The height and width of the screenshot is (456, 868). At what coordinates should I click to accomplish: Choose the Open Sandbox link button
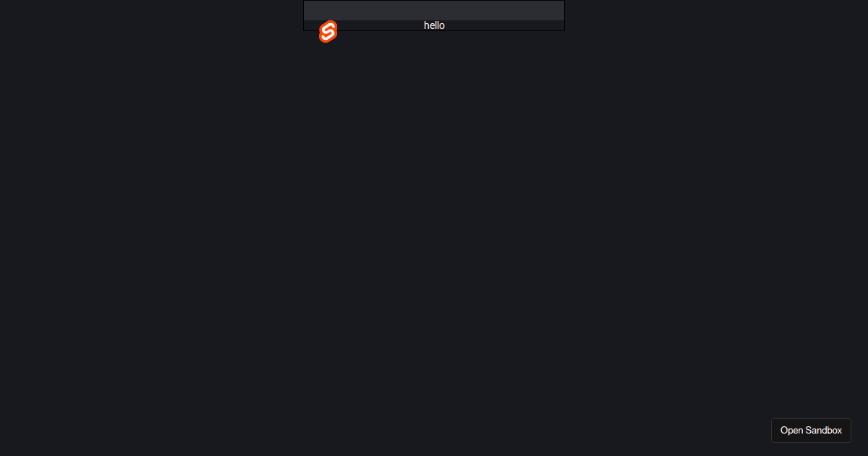811,430
